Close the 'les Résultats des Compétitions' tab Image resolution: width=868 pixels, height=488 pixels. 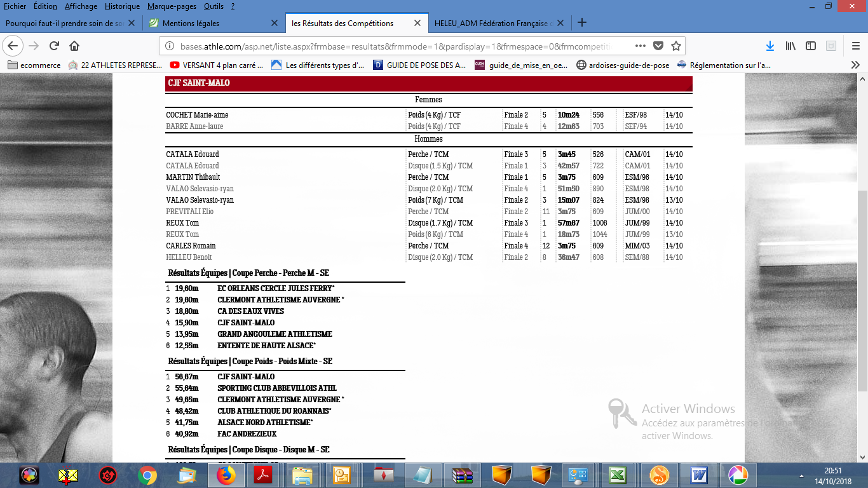[417, 23]
